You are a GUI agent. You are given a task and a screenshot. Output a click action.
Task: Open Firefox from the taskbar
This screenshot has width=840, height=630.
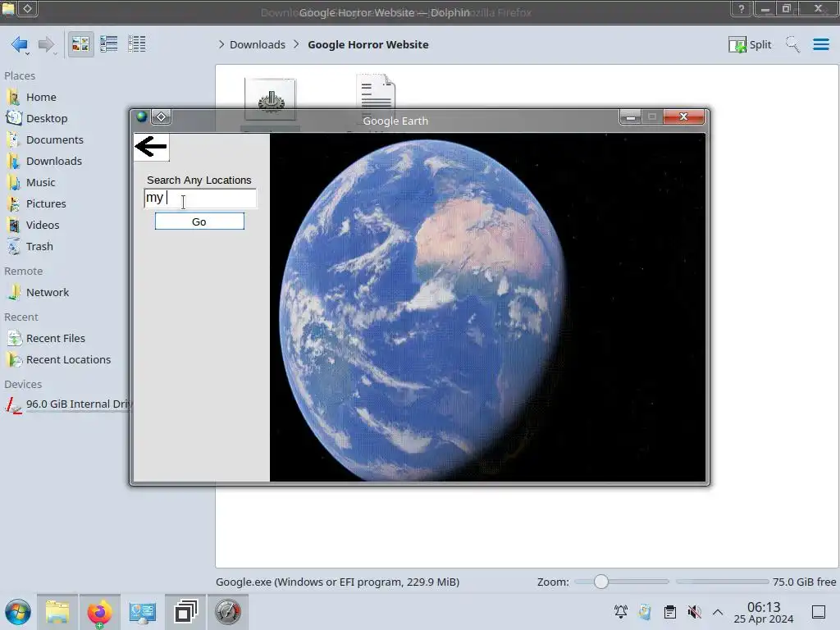[99, 612]
